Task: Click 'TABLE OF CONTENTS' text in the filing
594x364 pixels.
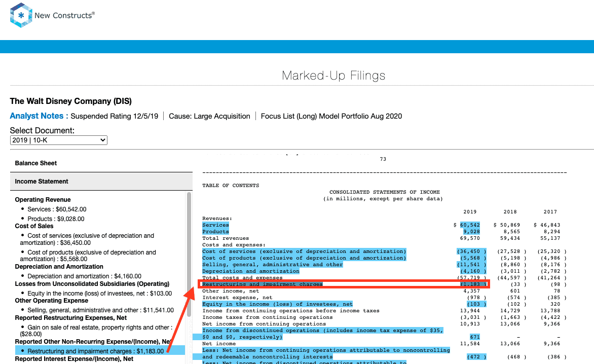Action: pyautogui.click(x=231, y=186)
